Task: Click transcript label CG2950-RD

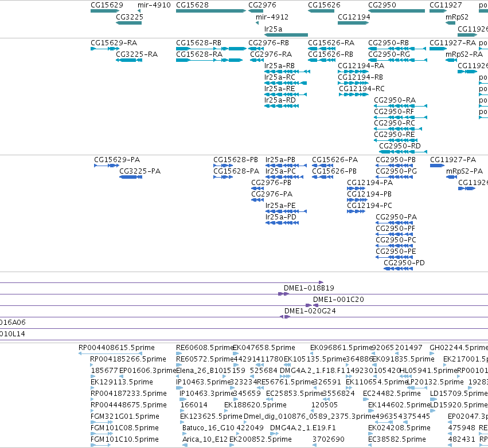Action: point(400,146)
